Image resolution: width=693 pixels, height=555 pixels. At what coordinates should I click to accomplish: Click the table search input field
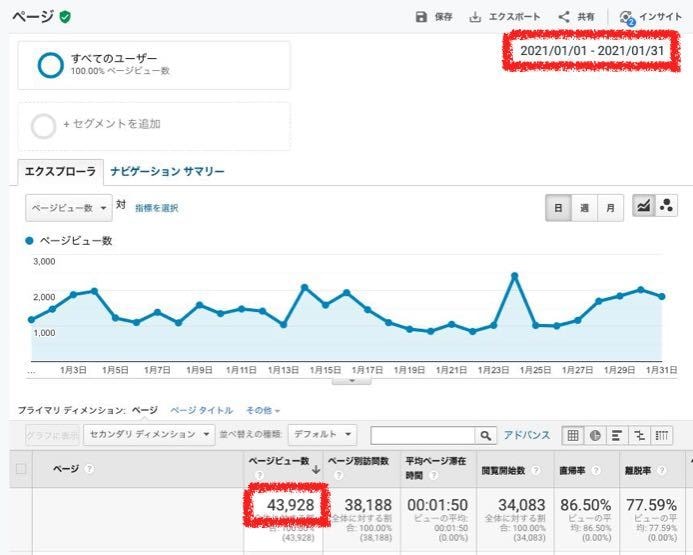(x=423, y=436)
